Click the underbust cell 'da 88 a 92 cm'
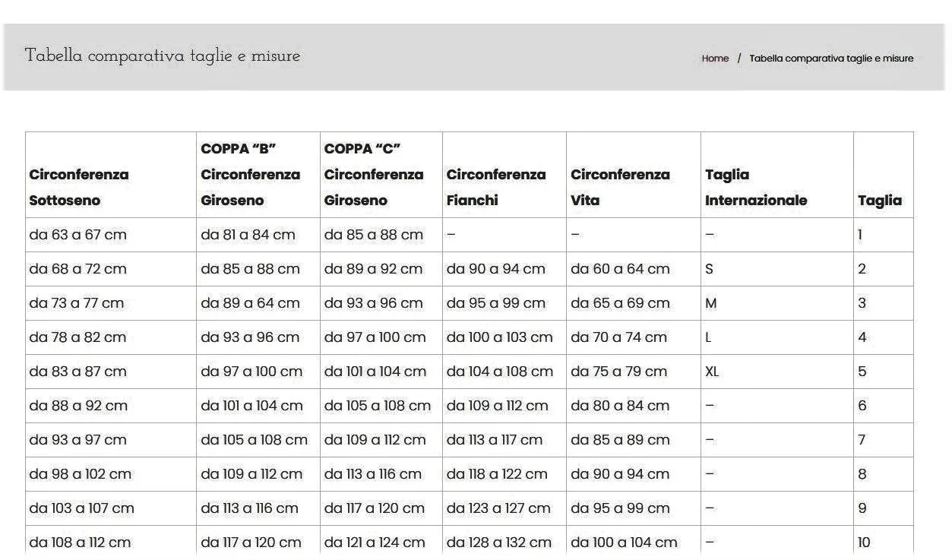Viewport: 952px width, 560px height. pos(78,406)
